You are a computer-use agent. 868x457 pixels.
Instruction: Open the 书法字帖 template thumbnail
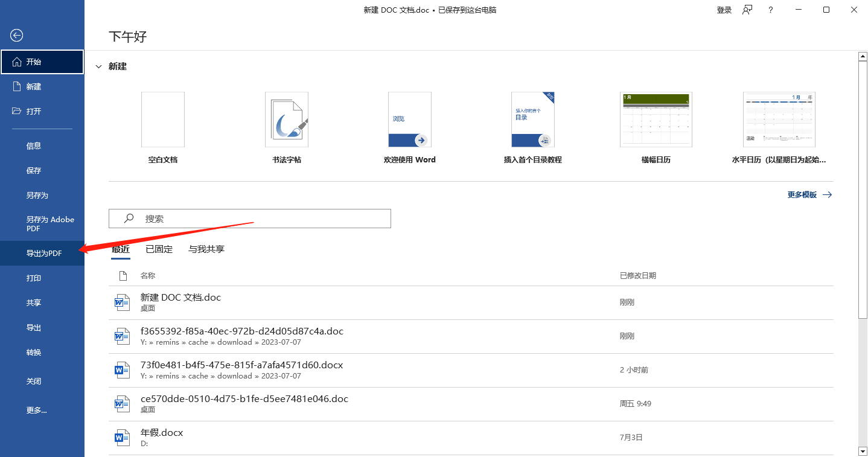[287, 120]
